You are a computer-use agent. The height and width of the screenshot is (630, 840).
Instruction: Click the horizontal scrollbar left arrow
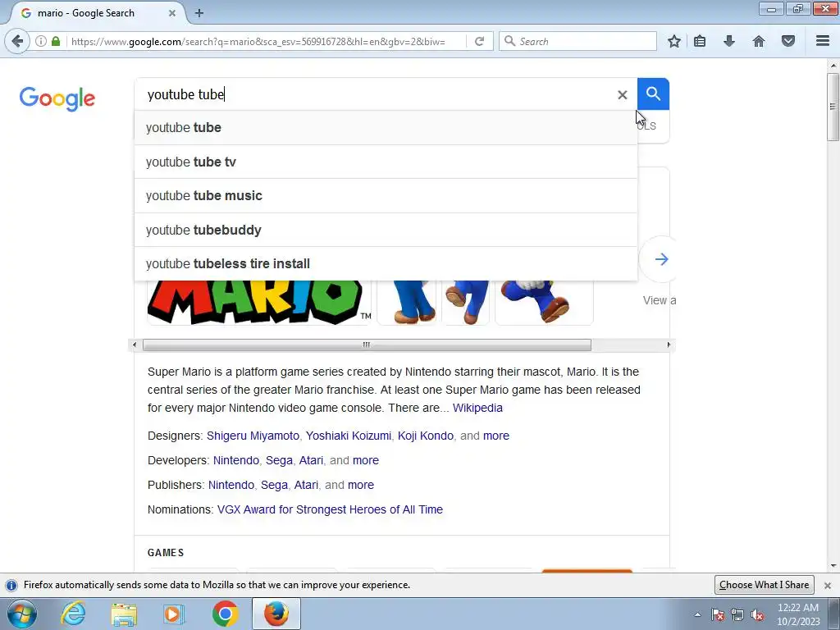pos(135,345)
